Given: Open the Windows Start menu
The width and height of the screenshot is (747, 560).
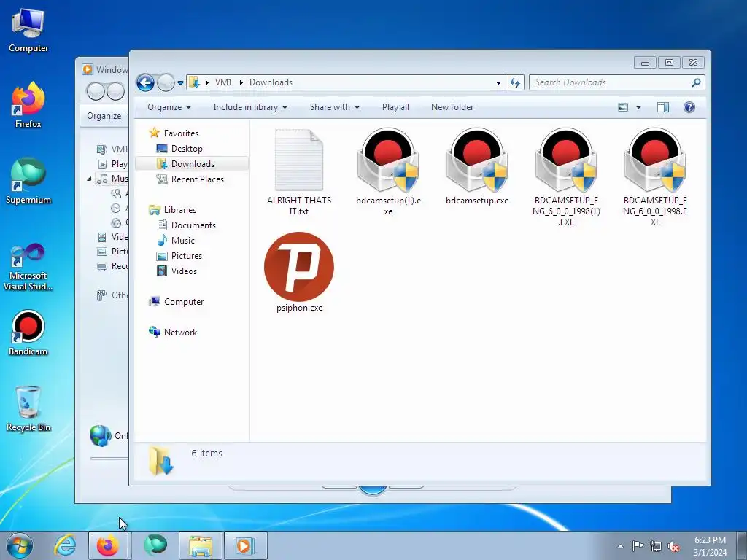Looking at the screenshot, I should point(20,545).
